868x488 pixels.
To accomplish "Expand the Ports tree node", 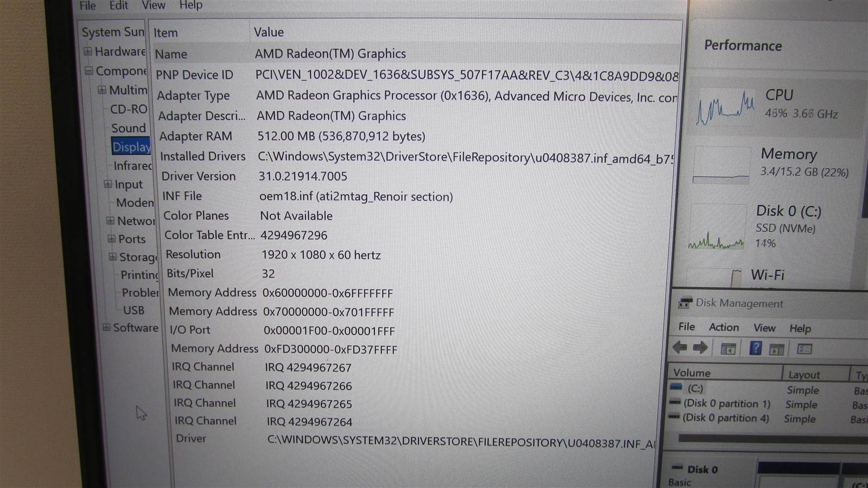I will coord(111,238).
